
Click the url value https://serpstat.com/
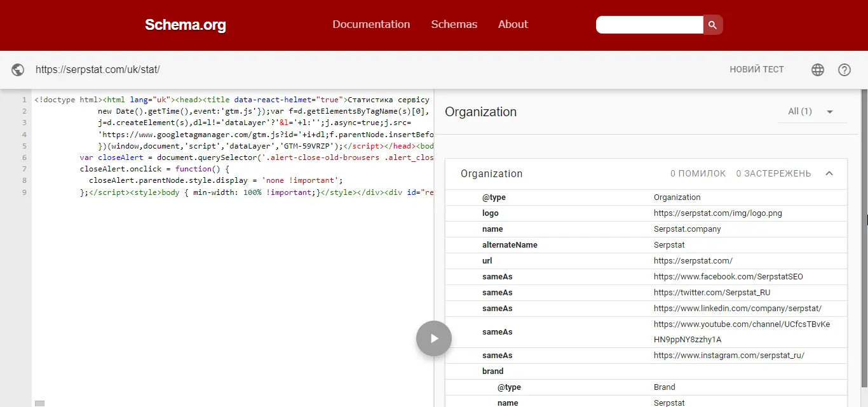tap(693, 261)
